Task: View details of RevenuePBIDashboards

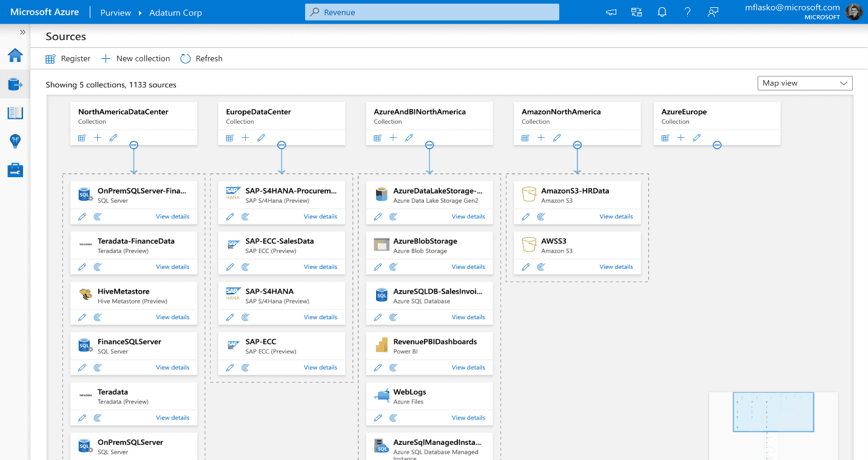Action: pos(468,367)
